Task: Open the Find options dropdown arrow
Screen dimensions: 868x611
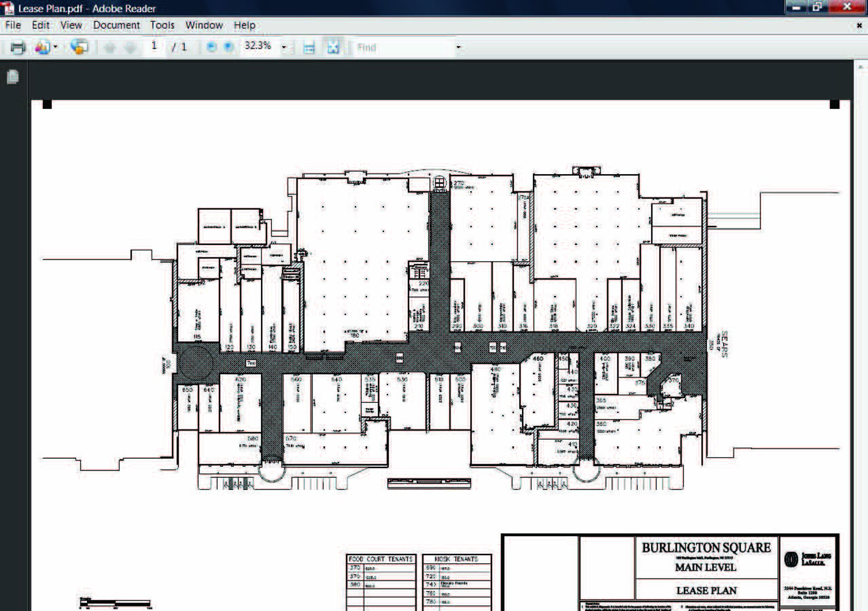Action: point(459,47)
